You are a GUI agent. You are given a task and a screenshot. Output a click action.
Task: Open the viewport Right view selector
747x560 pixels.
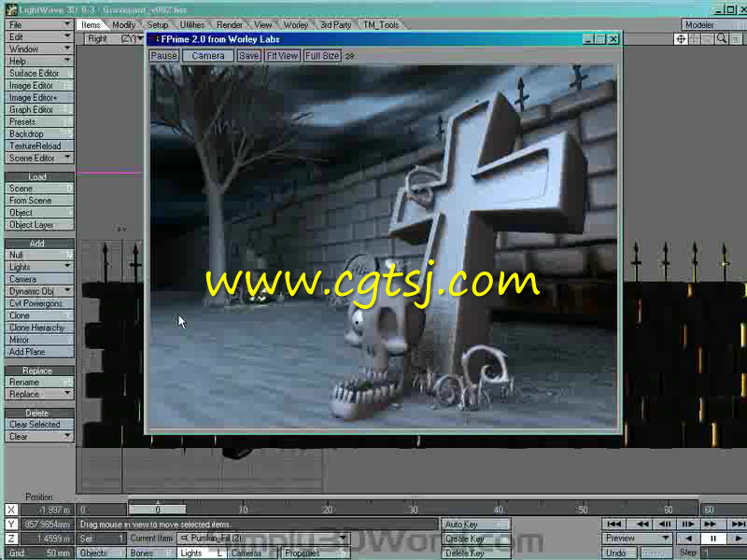pyautogui.click(x=115, y=39)
